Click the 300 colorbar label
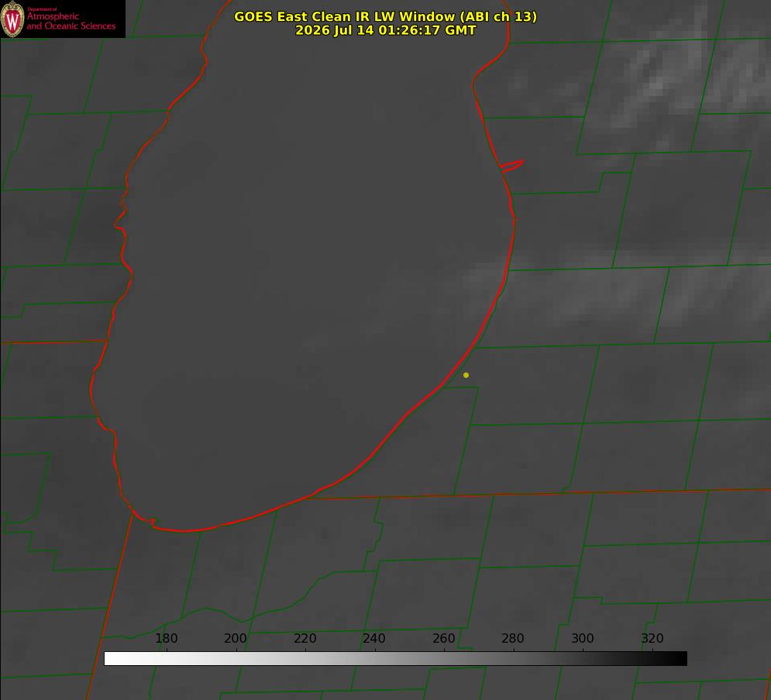Image resolution: width=771 pixels, height=700 pixels. (583, 638)
